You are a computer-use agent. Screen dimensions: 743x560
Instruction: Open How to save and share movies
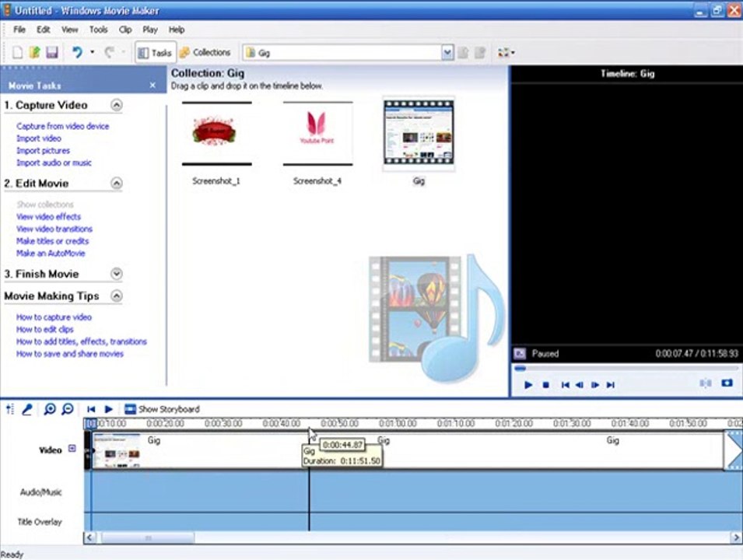70,354
